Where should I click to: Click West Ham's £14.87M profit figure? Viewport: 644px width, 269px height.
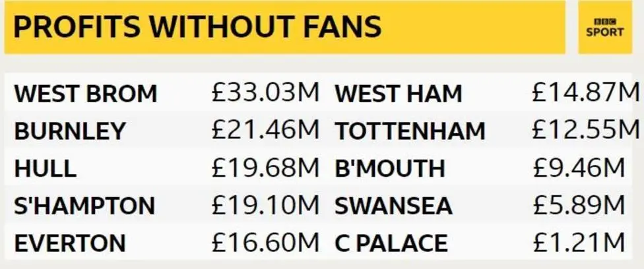pyautogui.click(x=586, y=93)
